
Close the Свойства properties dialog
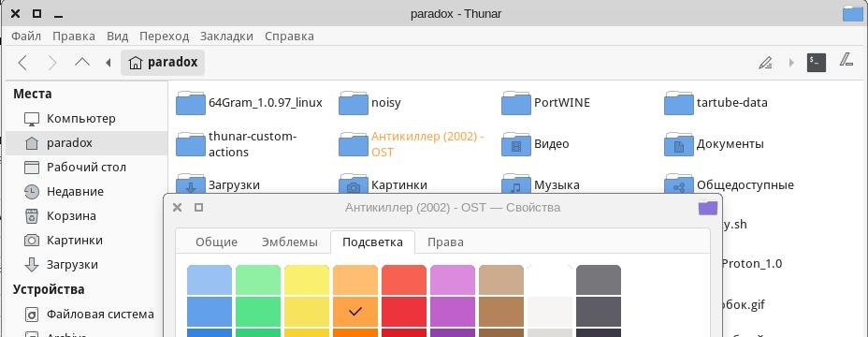click(x=177, y=208)
